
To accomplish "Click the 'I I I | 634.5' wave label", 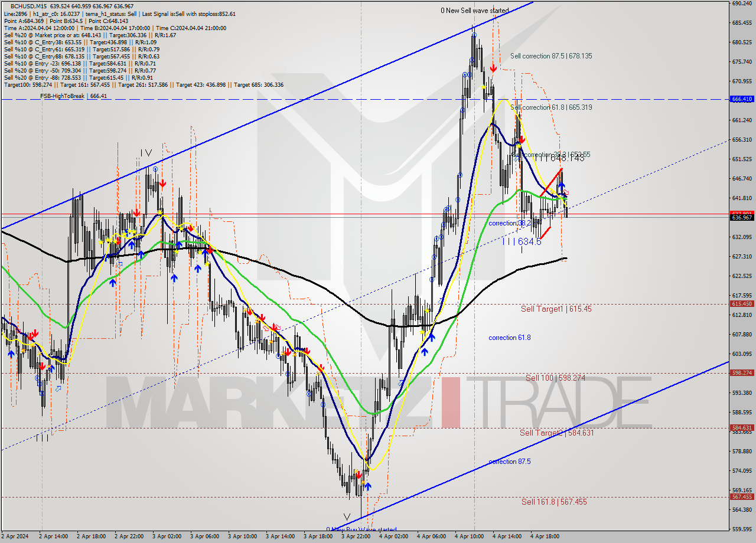I will (x=522, y=241).
